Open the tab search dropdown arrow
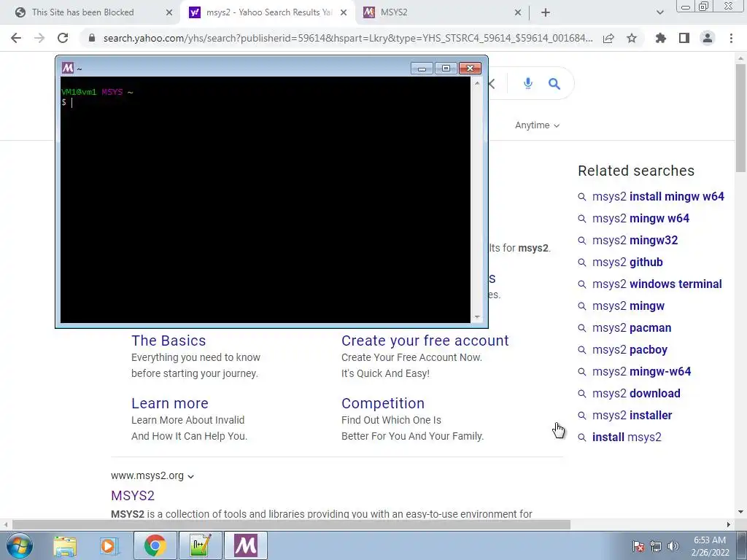Viewport: 747px width, 560px height. (x=659, y=12)
